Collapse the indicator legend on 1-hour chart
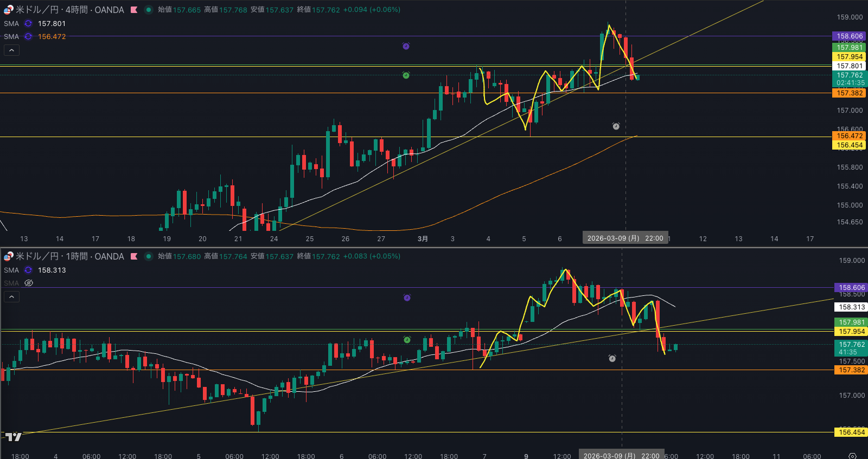 pyautogui.click(x=11, y=297)
